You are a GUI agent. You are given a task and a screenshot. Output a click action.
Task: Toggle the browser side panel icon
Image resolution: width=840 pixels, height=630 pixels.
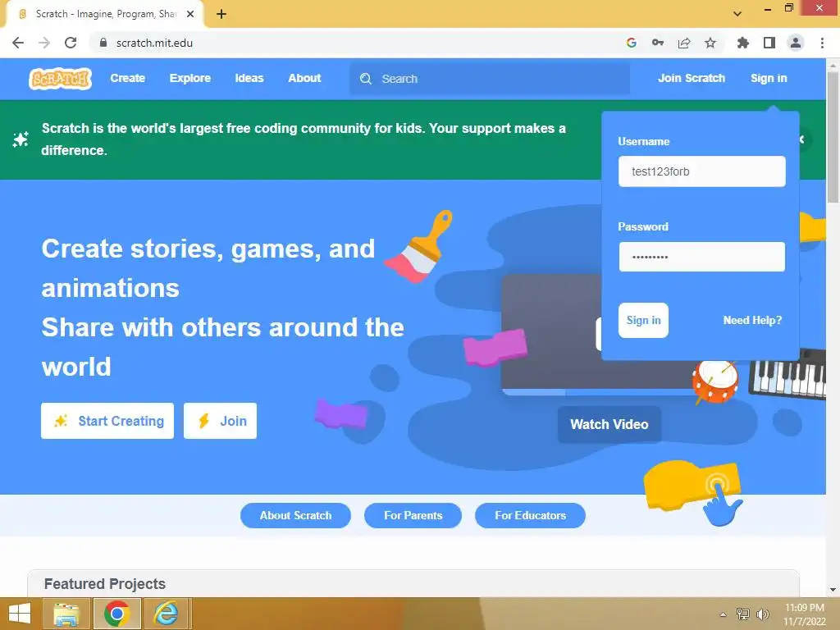[769, 43]
